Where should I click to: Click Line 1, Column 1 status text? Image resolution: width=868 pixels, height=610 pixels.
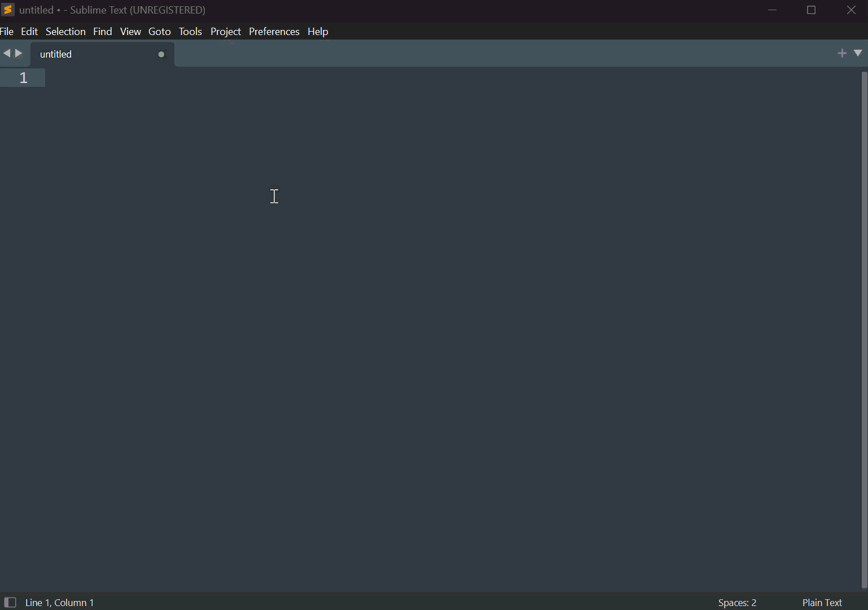[x=60, y=603]
